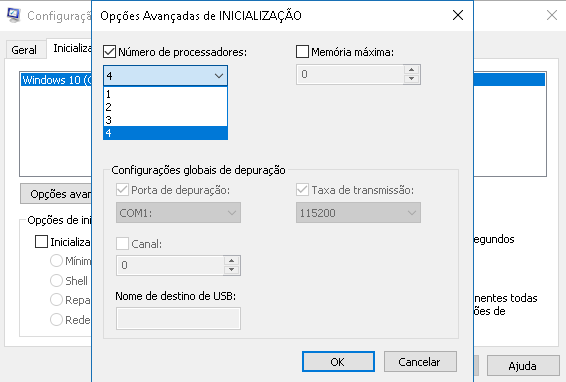
Task: Switch to the Geral tab
Action: coord(24,50)
